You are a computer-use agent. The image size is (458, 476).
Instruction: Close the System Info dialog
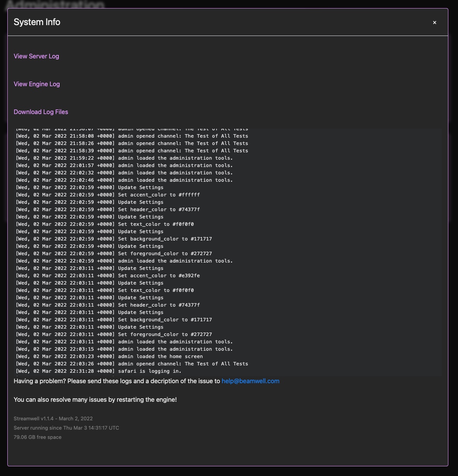pyautogui.click(x=434, y=22)
